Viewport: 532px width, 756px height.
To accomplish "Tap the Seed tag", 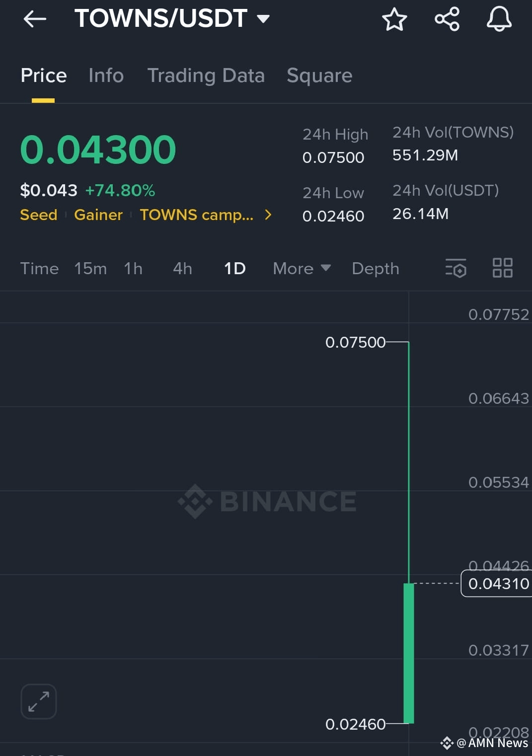I will click(39, 215).
